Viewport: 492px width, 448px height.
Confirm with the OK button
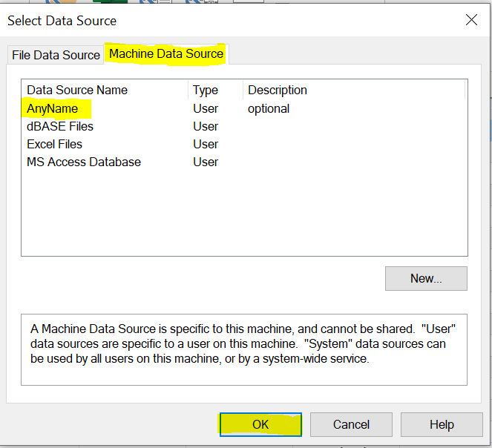pos(260,424)
